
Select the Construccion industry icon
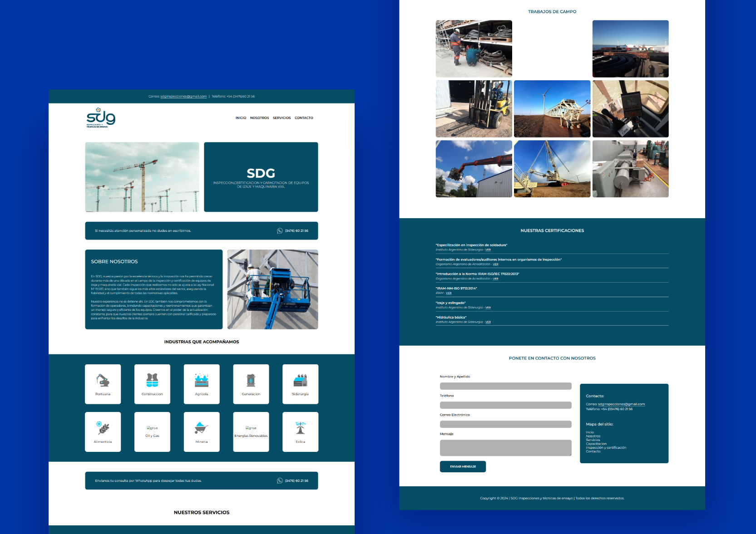click(152, 380)
